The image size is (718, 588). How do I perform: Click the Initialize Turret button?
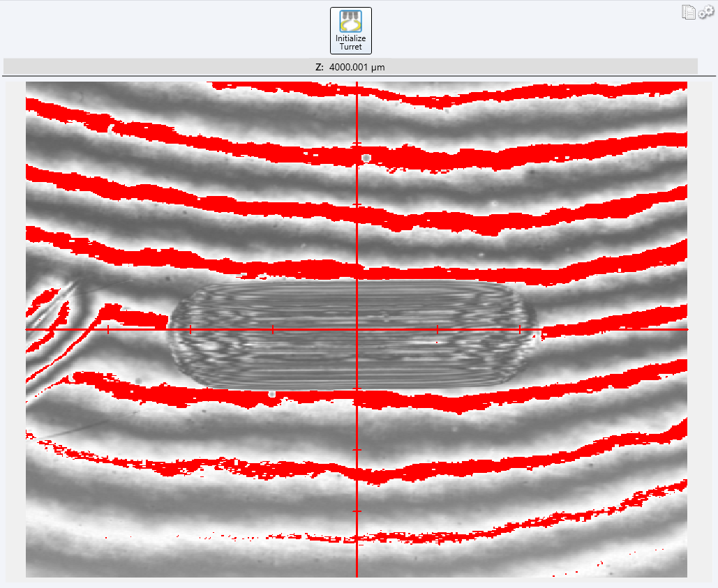click(351, 31)
